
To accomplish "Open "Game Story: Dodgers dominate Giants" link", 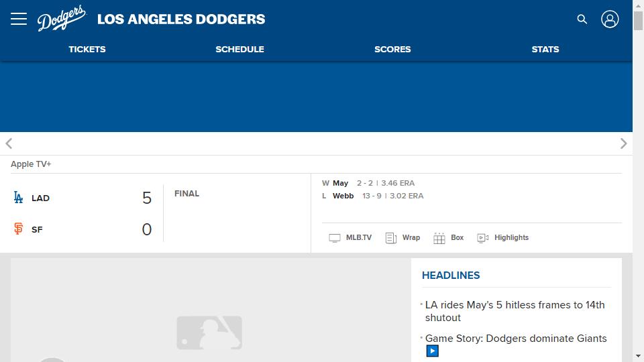I will pos(515,339).
